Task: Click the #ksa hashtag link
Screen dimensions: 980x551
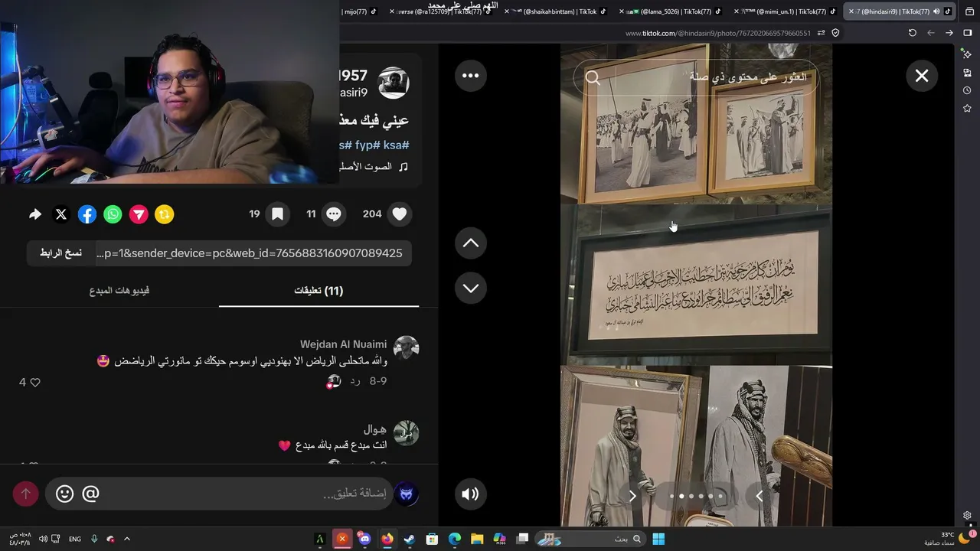Action: click(x=395, y=145)
